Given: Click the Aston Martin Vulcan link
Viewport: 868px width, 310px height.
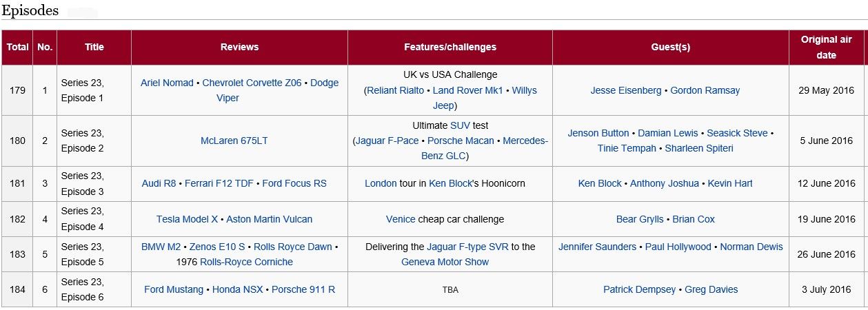Looking at the screenshot, I should (270, 219).
